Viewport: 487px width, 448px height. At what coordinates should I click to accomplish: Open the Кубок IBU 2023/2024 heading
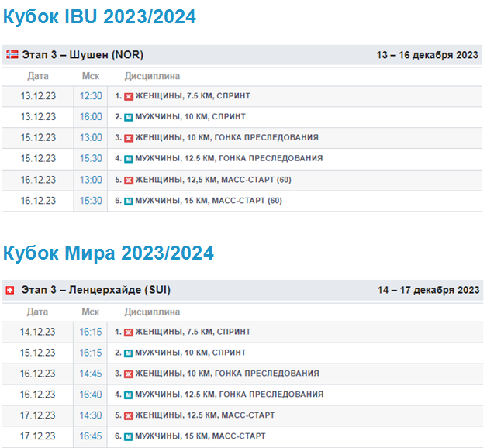point(99,16)
